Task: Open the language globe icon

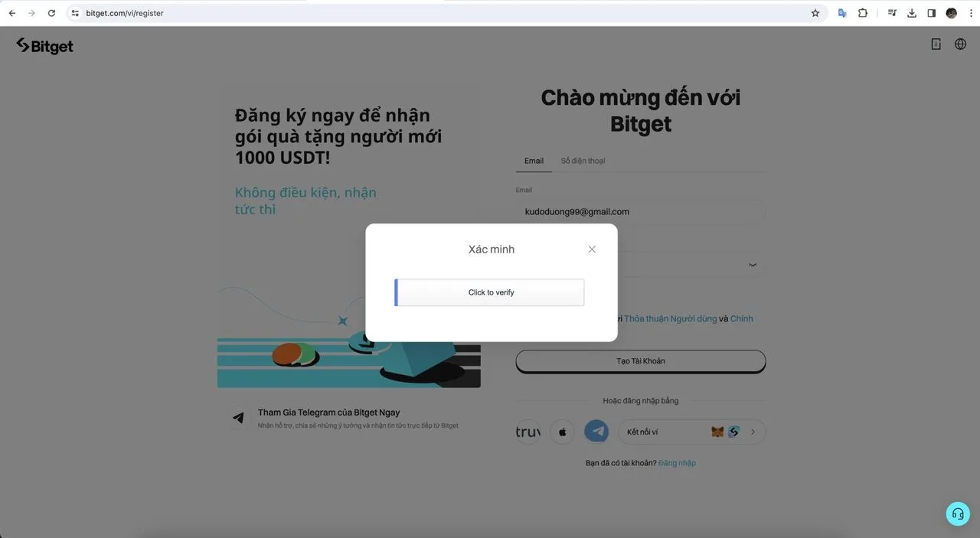Action: (960, 44)
